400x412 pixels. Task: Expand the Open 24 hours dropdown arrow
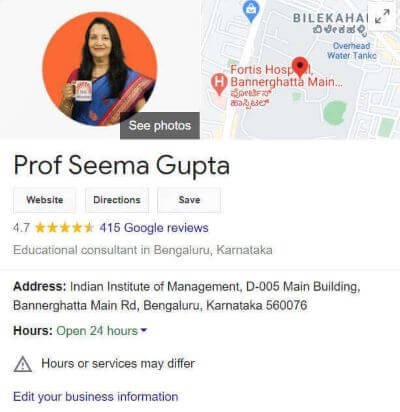(x=144, y=330)
